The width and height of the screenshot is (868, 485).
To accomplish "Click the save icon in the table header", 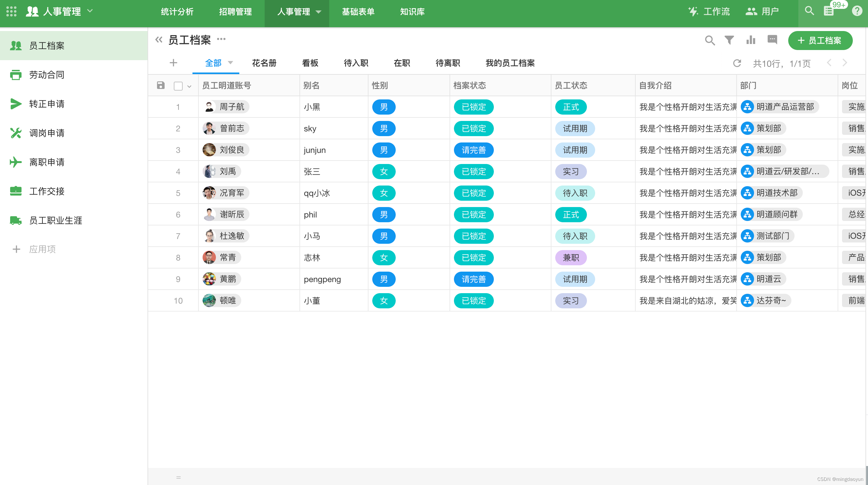I will click(160, 85).
